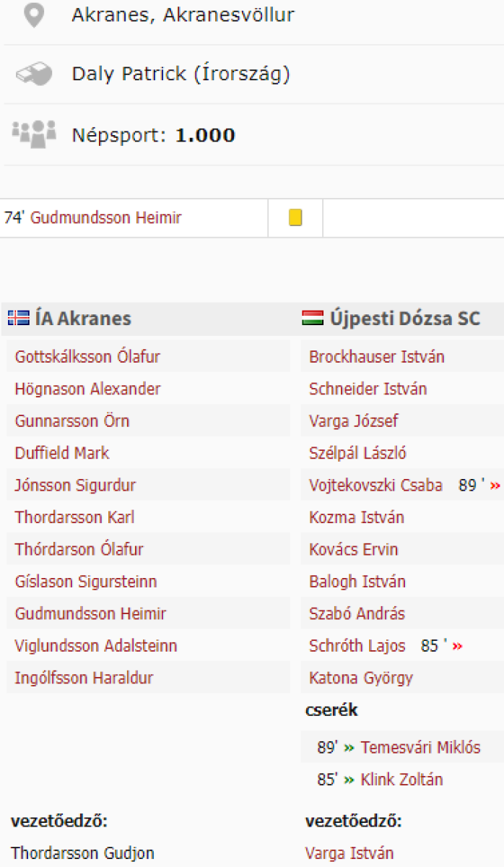The height and width of the screenshot is (867, 504).
Task: Click the referee whistle icon
Action: click(33, 74)
